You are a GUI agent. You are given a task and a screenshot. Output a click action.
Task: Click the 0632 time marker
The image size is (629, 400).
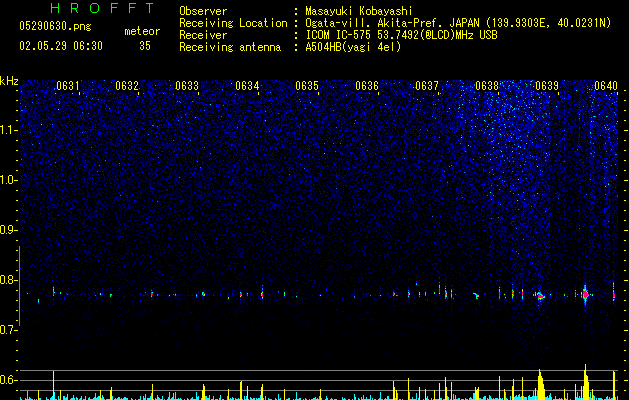127,86
